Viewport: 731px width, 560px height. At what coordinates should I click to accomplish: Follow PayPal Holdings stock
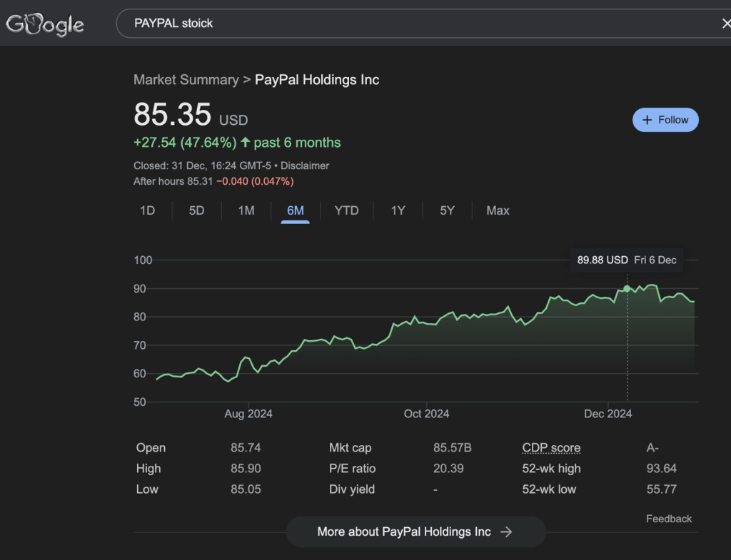[x=665, y=120]
